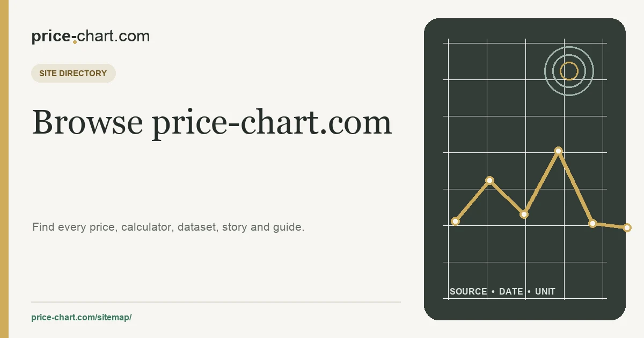
Task: Select the first chart data point
Action: point(455,221)
